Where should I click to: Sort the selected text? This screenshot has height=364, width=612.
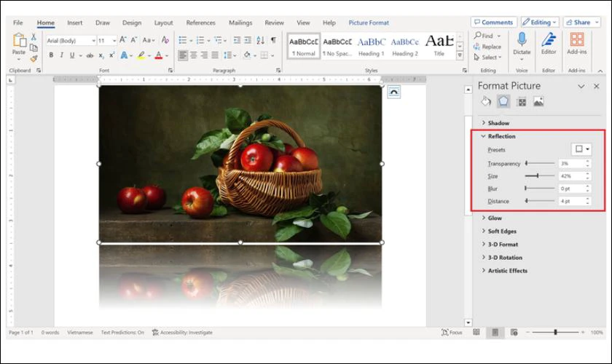point(261,40)
